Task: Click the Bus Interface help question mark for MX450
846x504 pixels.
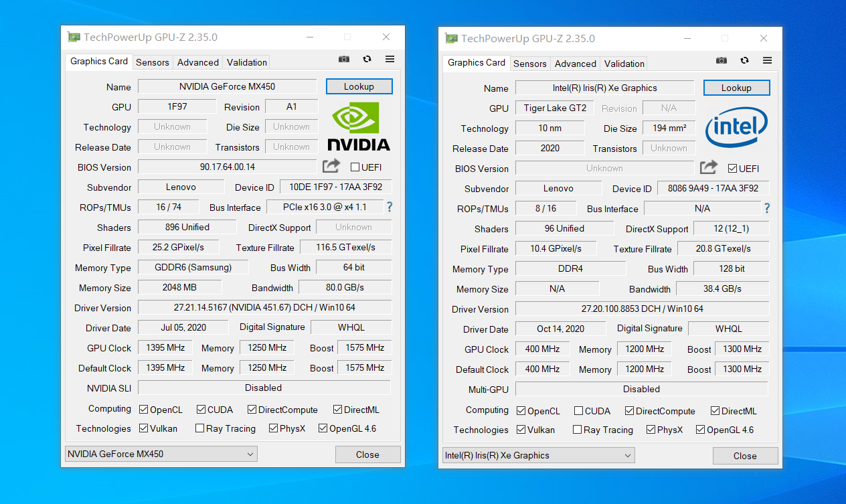Action: (x=389, y=207)
